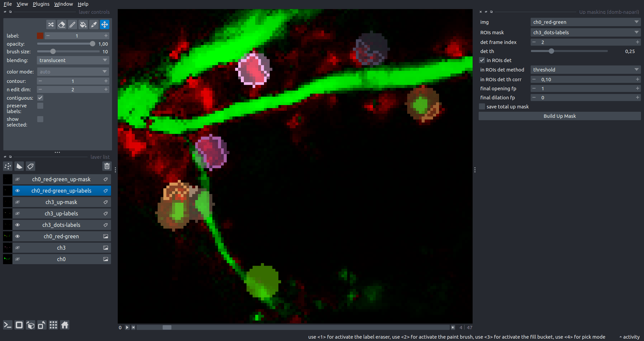This screenshot has height=341, width=644.
Task: Click label type icon of ch3_dots-labels layer
Action: tap(106, 225)
